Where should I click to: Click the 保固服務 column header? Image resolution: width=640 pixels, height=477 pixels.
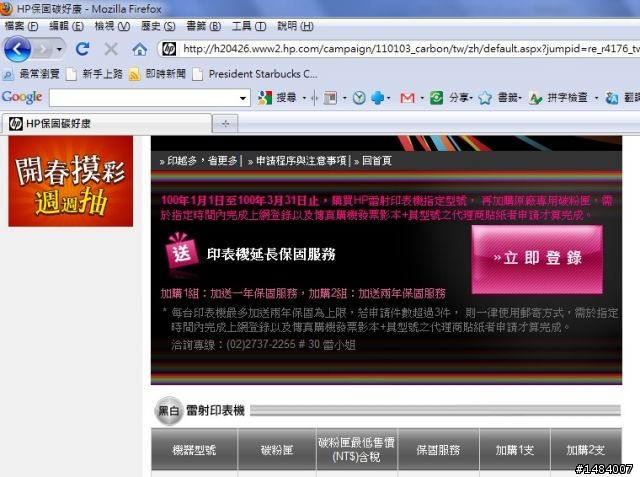[x=438, y=450]
